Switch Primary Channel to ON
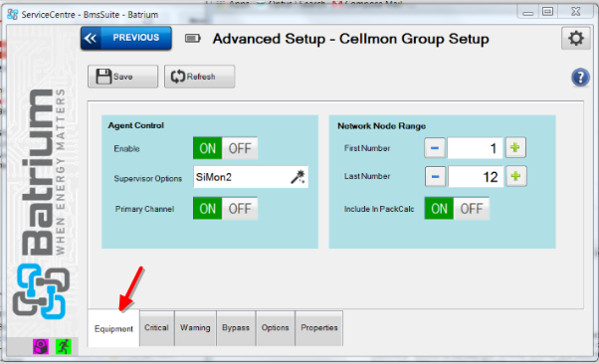 click(x=207, y=209)
